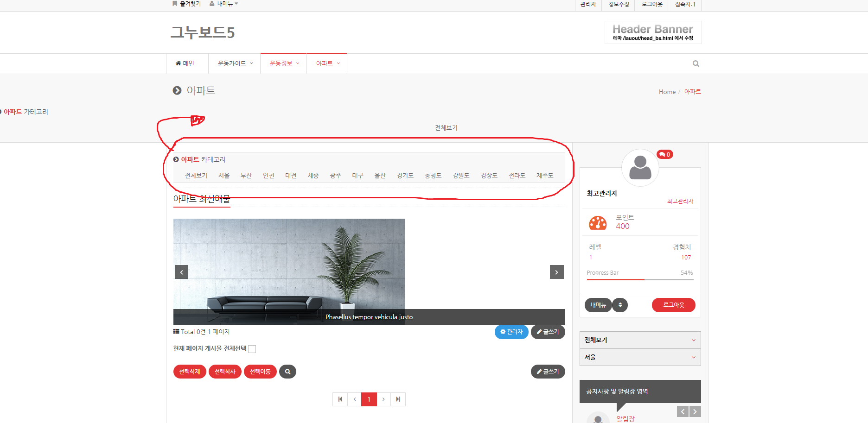Select the 충청도 category

tap(433, 176)
